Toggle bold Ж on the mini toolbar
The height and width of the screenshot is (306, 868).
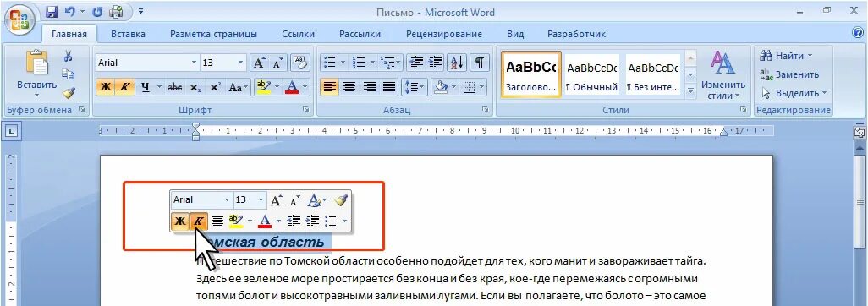pos(179,221)
